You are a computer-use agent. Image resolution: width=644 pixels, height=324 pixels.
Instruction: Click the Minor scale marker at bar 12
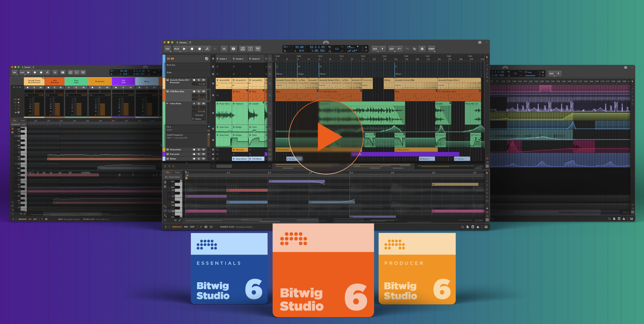point(398,74)
